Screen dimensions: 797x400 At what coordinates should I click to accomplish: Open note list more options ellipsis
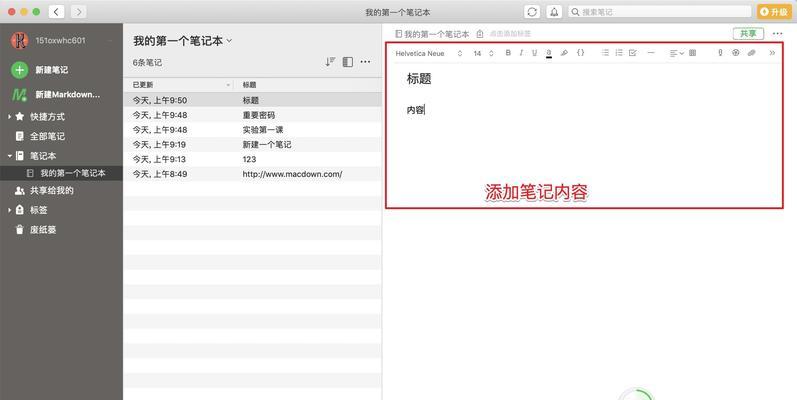[365, 62]
